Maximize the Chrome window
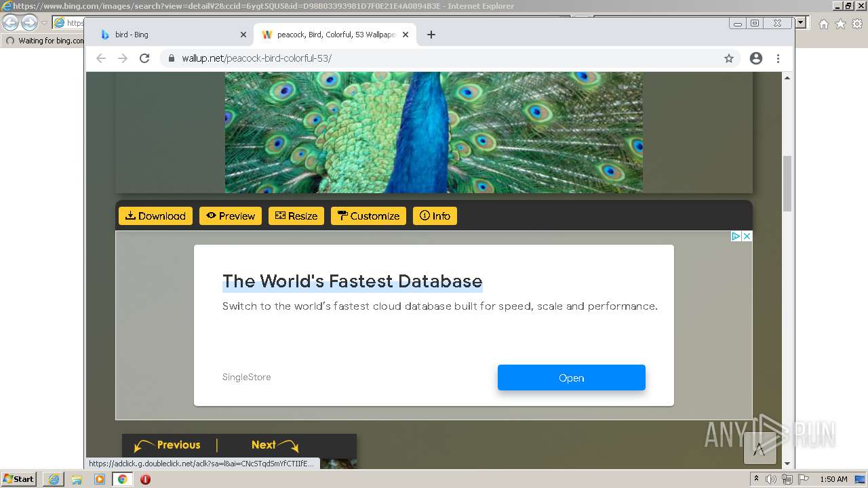 coord(755,23)
